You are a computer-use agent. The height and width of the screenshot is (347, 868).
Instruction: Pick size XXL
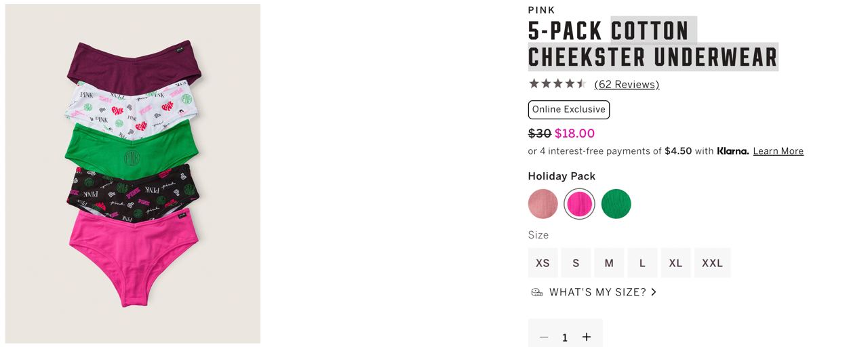712,263
